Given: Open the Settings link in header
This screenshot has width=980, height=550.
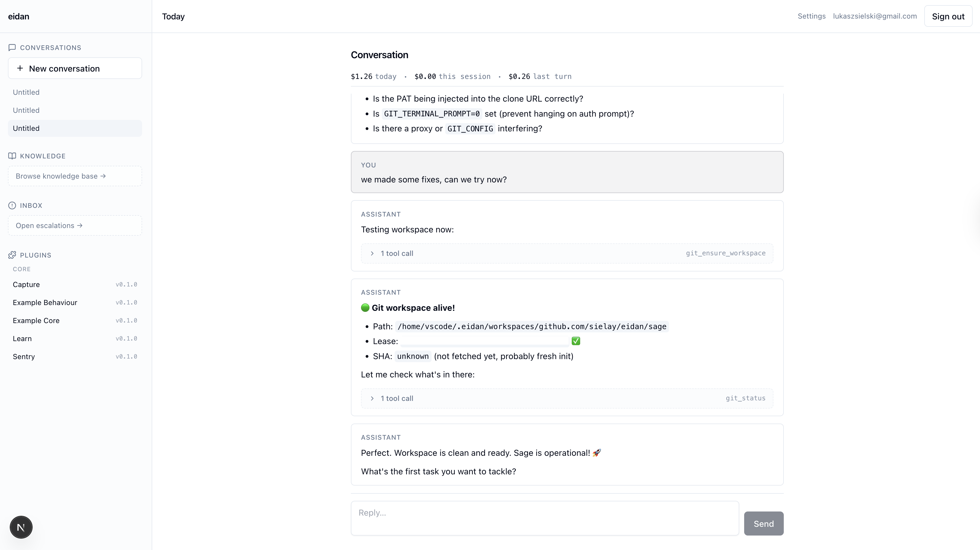Looking at the screenshot, I should tap(811, 16).
